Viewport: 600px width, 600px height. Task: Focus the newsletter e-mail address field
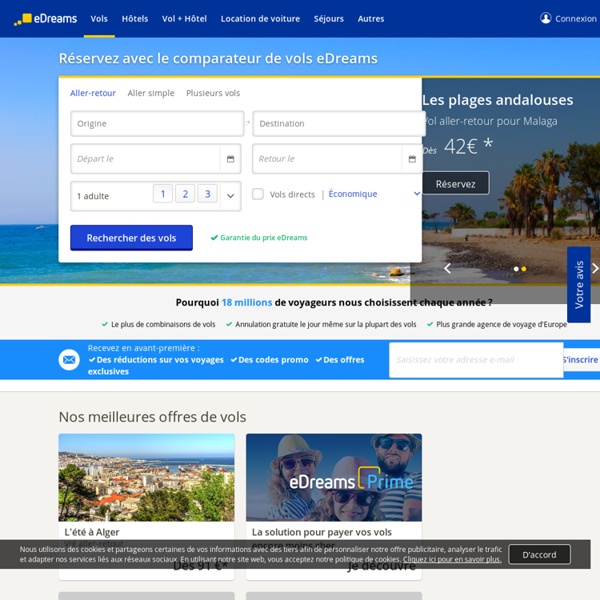(x=476, y=360)
